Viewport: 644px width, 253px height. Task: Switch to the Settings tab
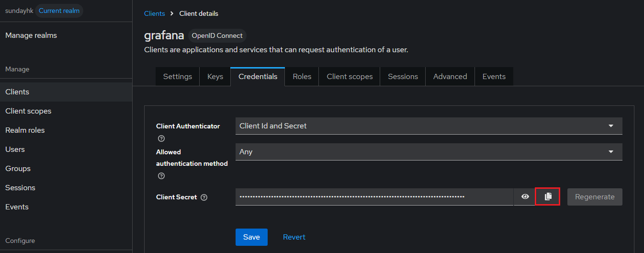(x=178, y=77)
